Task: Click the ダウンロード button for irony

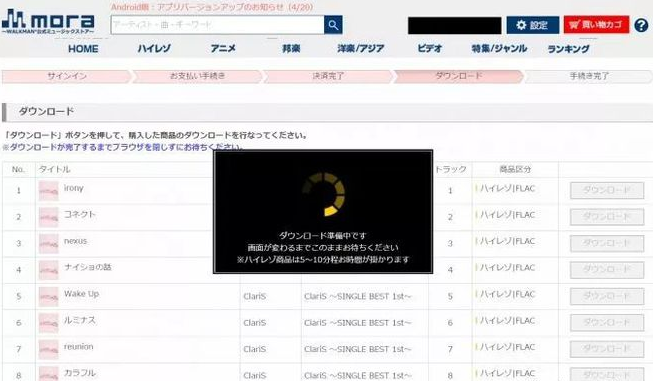Action: [x=607, y=190]
